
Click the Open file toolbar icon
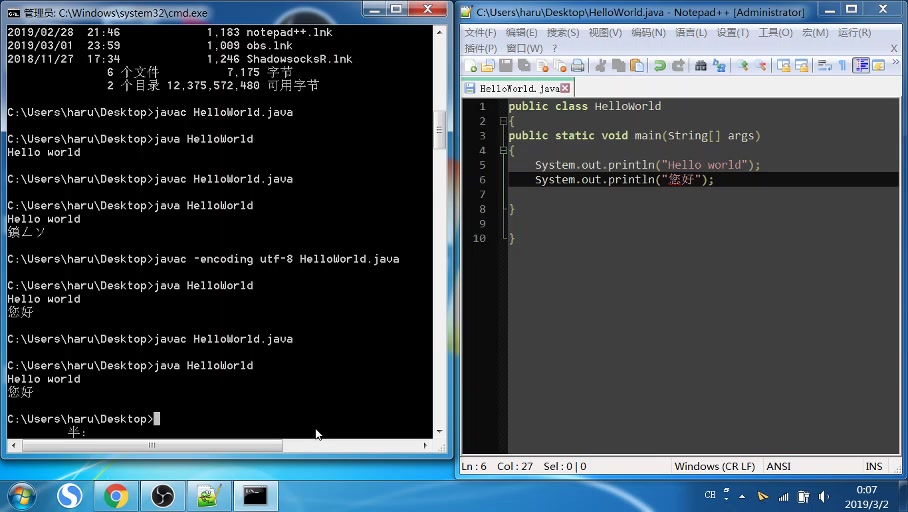[x=488, y=65]
